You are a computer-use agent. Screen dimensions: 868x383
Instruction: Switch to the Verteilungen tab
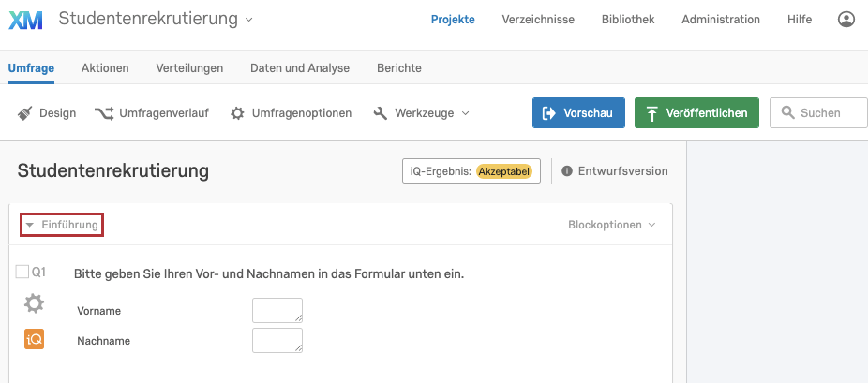click(189, 67)
